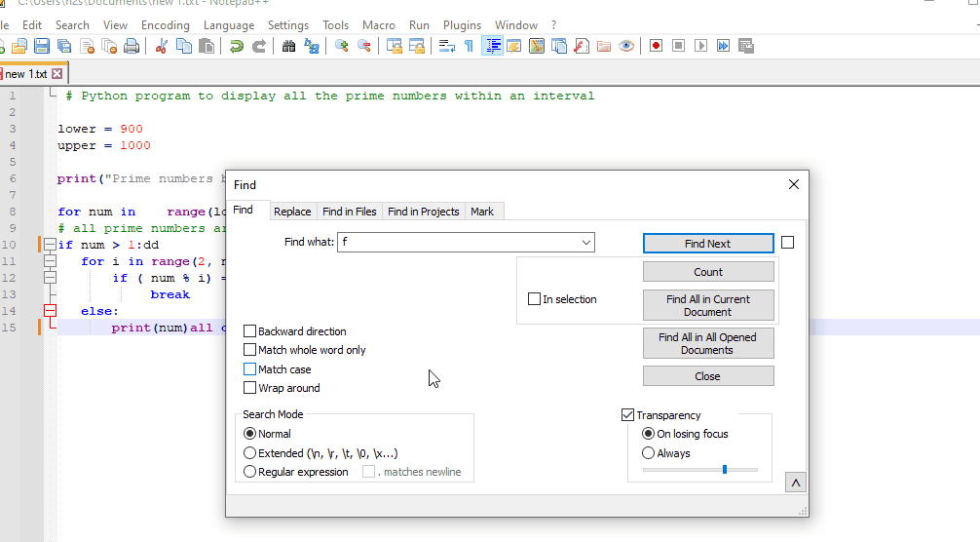Image resolution: width=980 pixels, height=542 pixels.
Task: Collapse the Find dialog options with caret button
Action: 796,483
